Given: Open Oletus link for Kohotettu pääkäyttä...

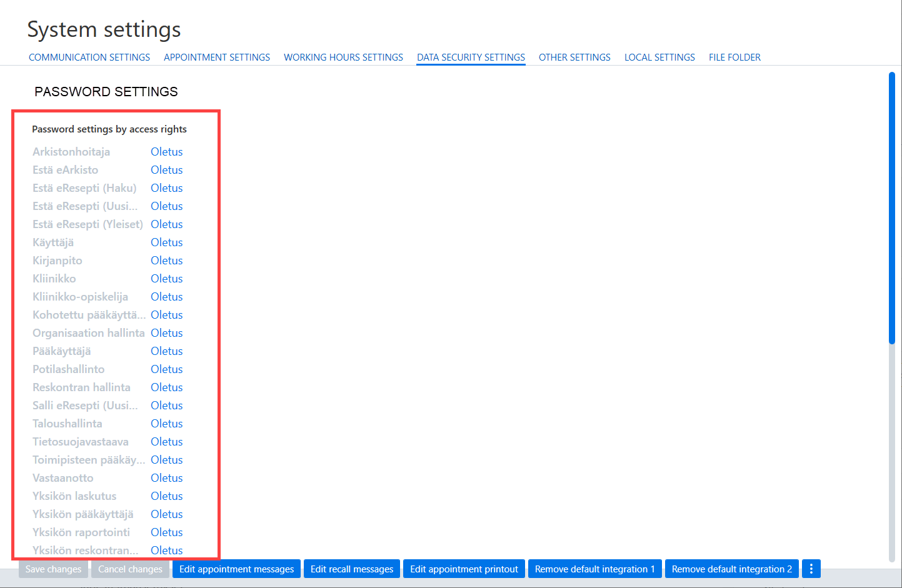Looking at the screenshot, I should pos(166,315).
